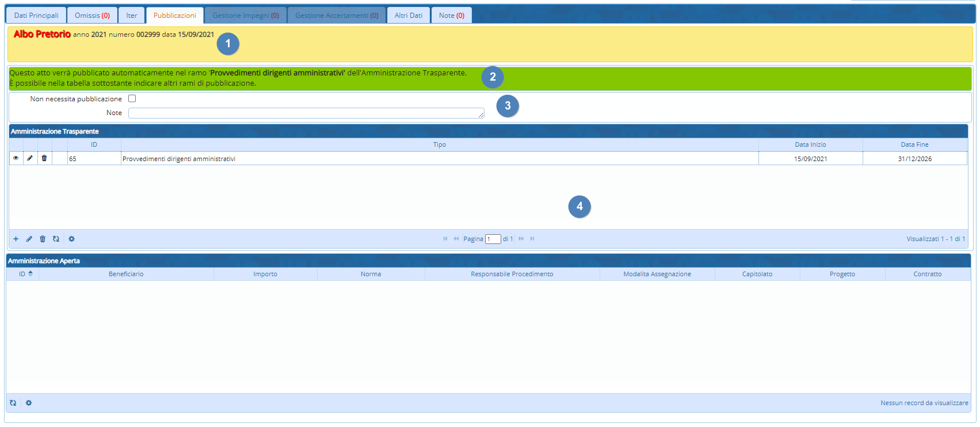Switch to the Dati Principali tab

click(x=36, y=16)
